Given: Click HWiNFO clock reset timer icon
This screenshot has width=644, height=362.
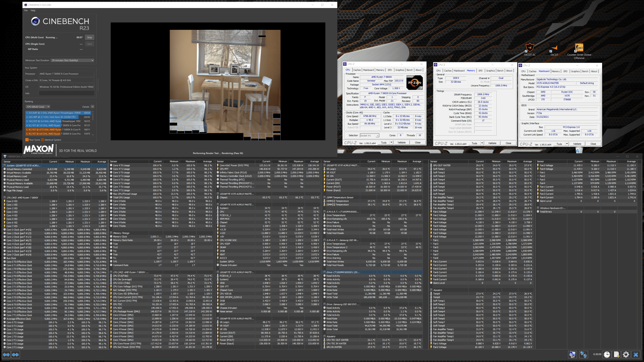Looking at the screenshot, I should click(x=607, y=354).
